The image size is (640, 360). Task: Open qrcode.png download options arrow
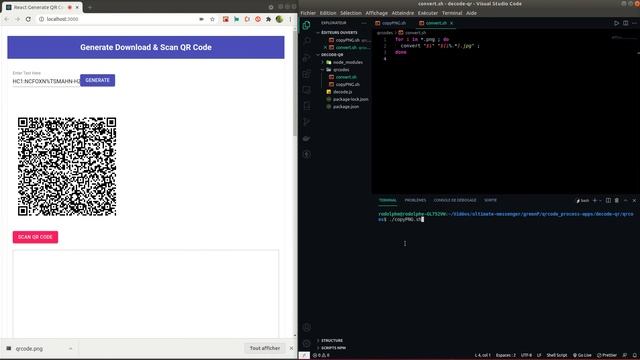(x=70, y=349)
